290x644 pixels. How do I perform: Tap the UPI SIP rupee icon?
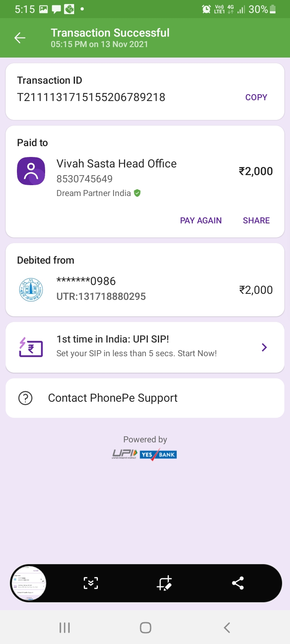[31, 347]
